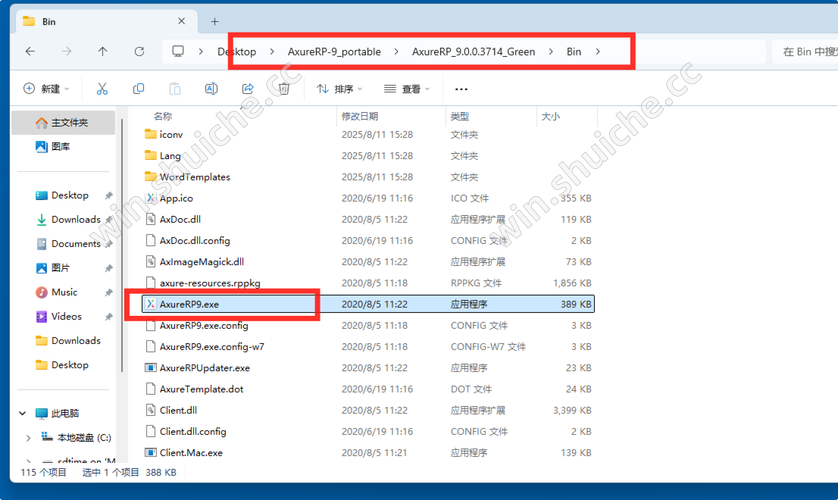Collapse the 此电脑 tree node
838x500 pixels.
pyautogui.click(x=22, y=413)
